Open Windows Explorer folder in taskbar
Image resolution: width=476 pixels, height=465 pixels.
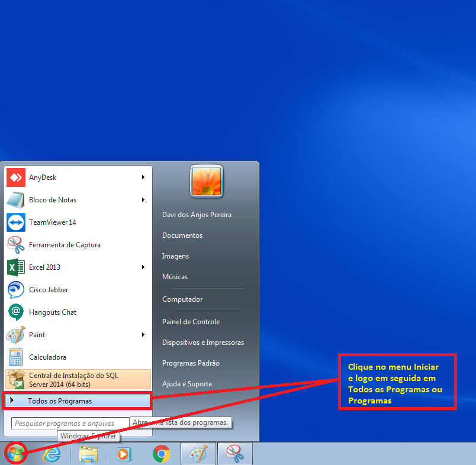tap(88, 454)
